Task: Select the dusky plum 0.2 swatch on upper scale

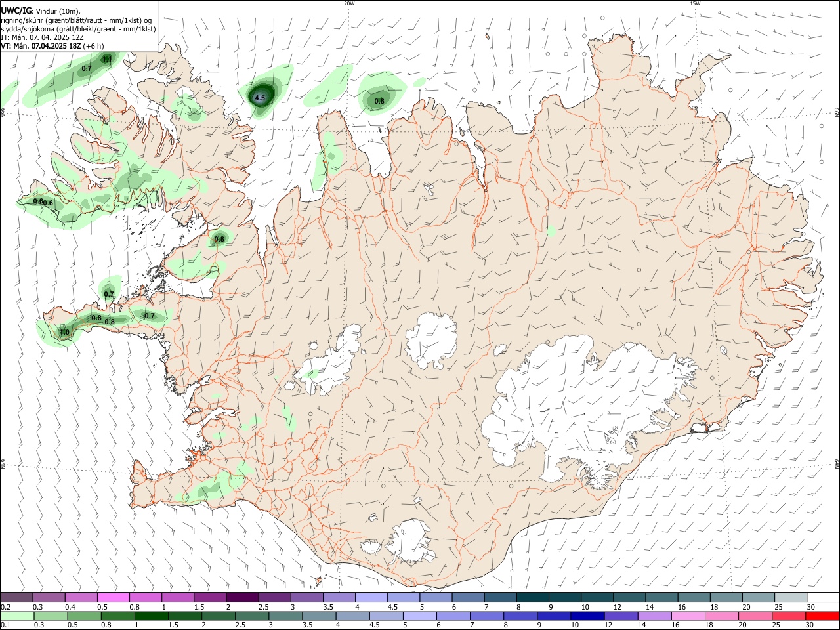Action: [x=16, y=597]
